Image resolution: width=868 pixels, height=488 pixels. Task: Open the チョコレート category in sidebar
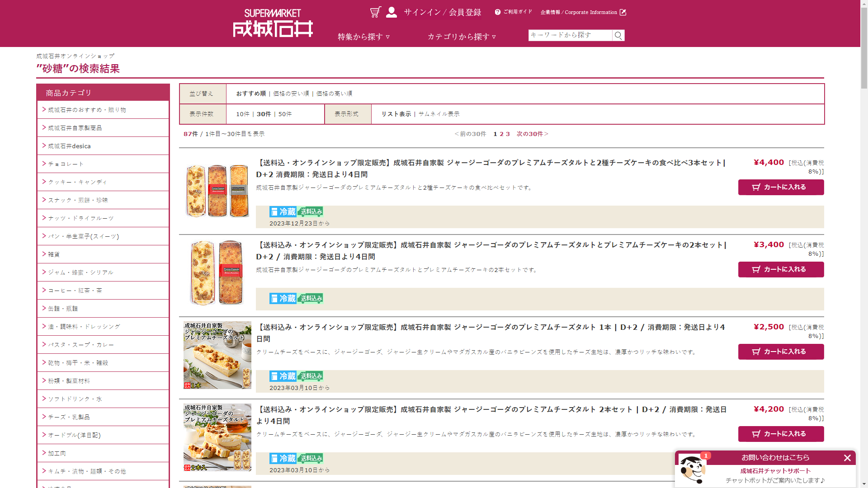pyautogui.click(x=66, y=164)
